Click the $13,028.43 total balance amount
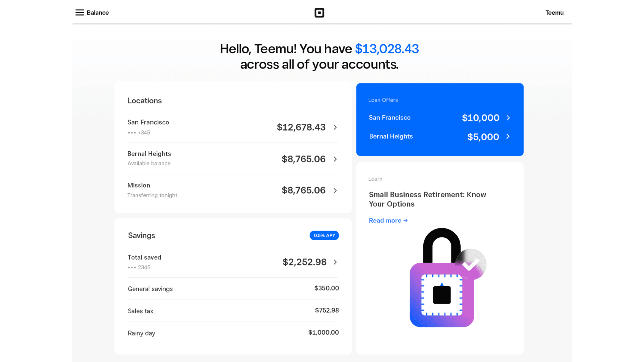644x362 pixels. 387,49
